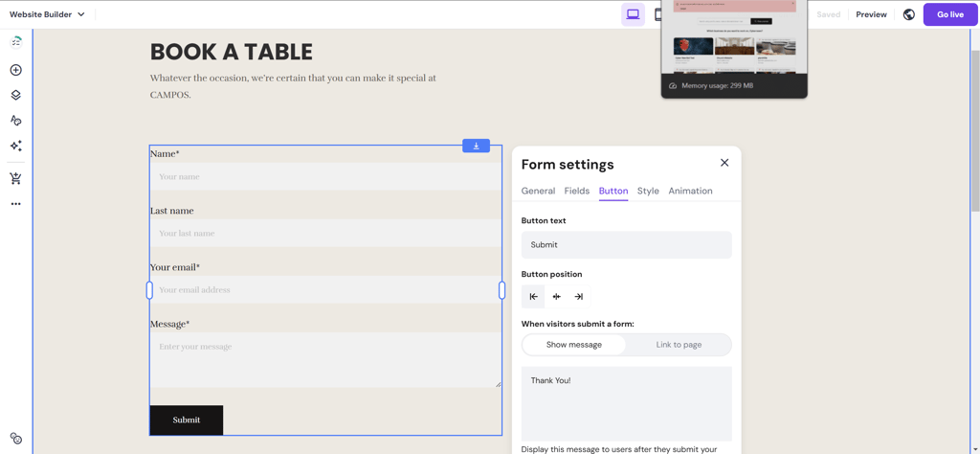
Task: Open the Pages and navigation layers icon
Action: [x=16, y=95]
